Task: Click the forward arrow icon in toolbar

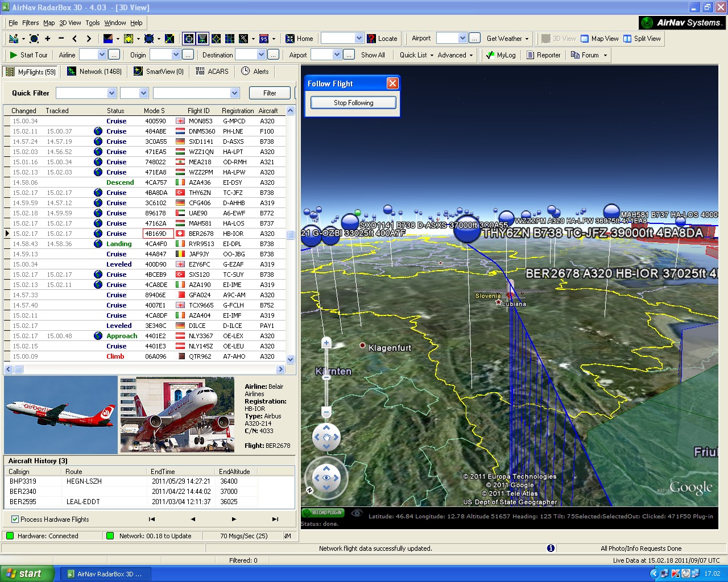Action: click(x=89, y=39)
